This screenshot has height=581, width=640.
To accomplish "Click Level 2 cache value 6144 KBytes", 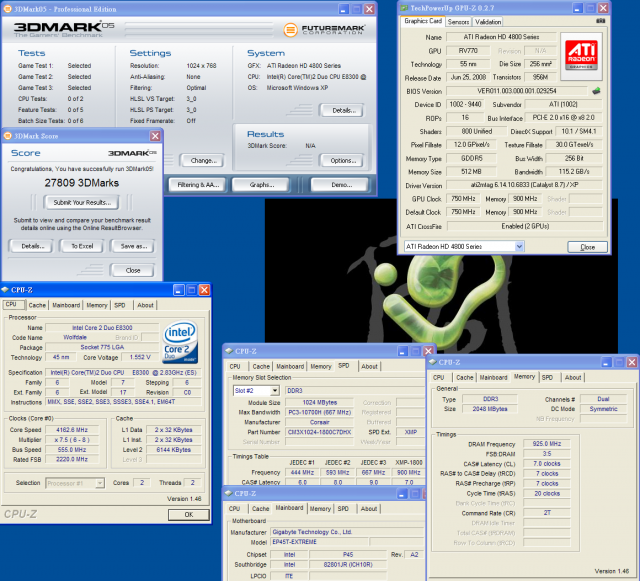I will [173, 450].
